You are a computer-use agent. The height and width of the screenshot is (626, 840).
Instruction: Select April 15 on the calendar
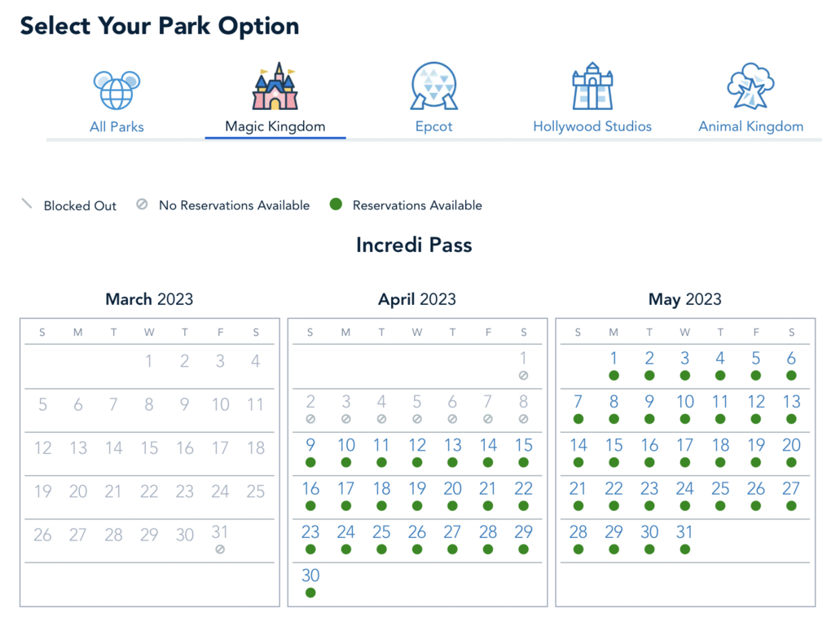pyautogui.click(x=523, y=445)
